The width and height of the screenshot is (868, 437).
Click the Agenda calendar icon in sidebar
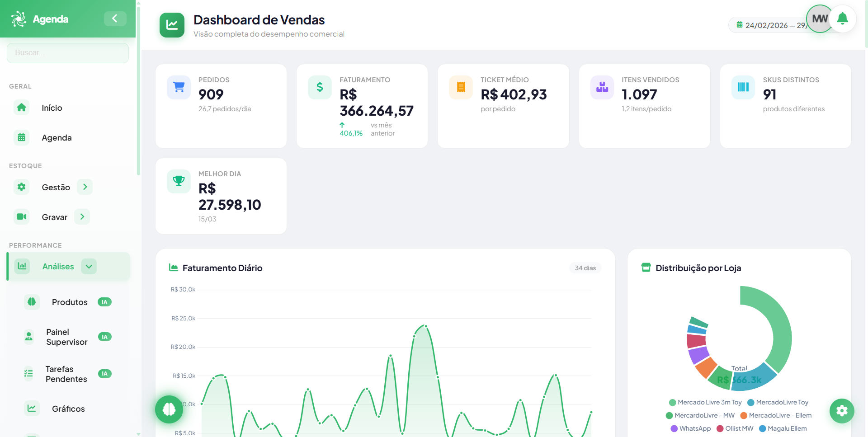21,137
